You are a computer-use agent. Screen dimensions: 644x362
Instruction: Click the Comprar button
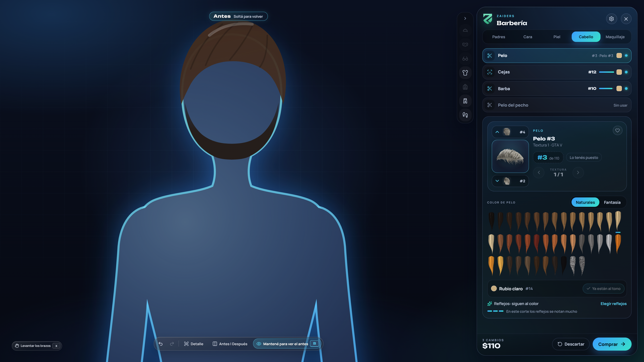[612, 344]
